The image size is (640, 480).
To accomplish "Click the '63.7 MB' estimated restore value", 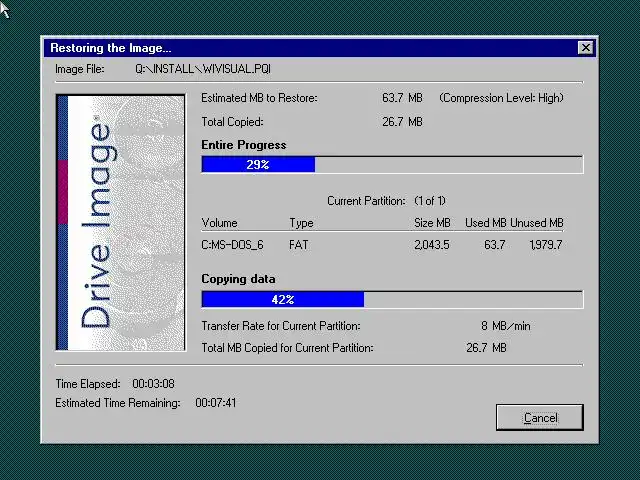I will [402, 98].
